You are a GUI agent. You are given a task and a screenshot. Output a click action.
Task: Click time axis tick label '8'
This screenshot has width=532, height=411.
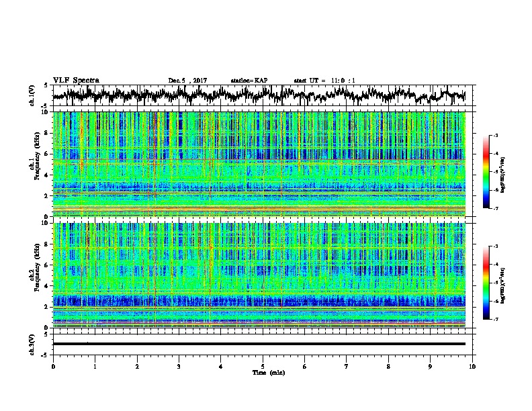click(388, 367)
